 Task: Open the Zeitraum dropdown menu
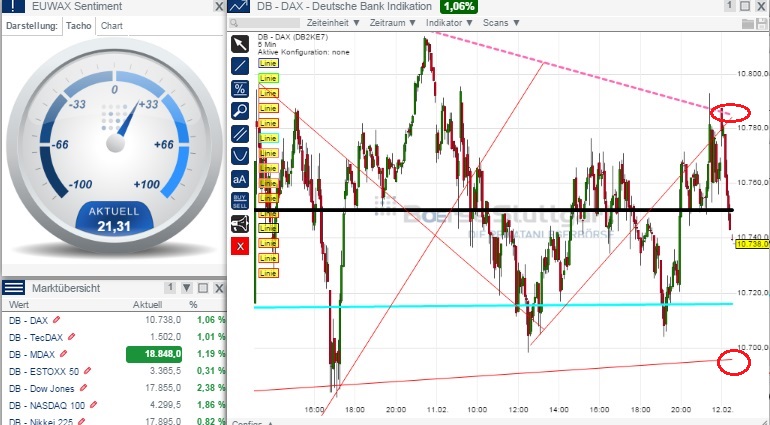[392, 23]
